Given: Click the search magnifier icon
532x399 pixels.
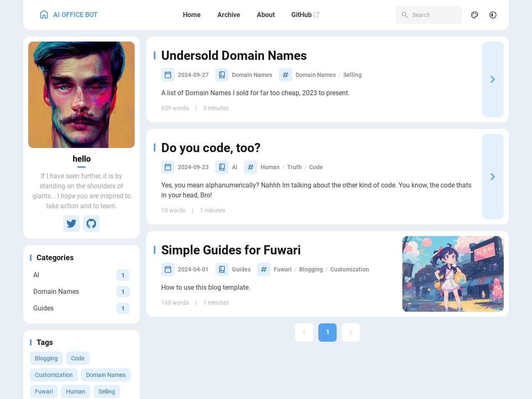Looking at the screenshot, I should point(404,15).
